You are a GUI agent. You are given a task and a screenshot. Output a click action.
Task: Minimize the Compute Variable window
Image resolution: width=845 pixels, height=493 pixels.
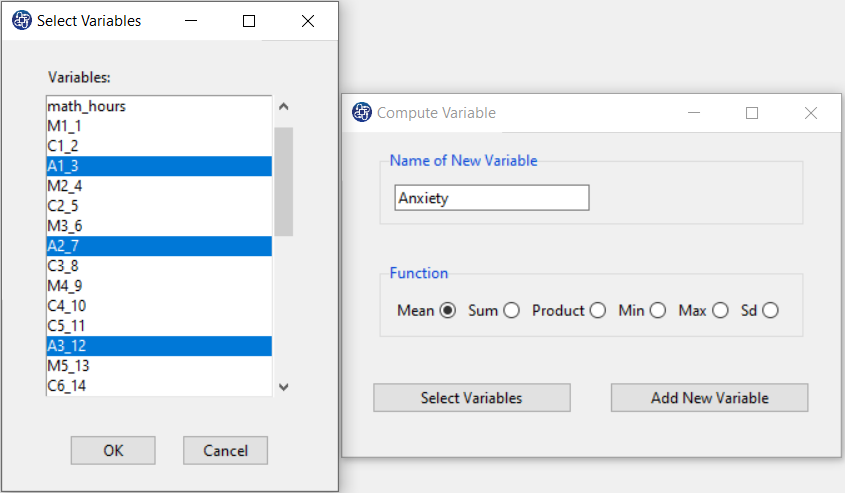tap(694, 113)
